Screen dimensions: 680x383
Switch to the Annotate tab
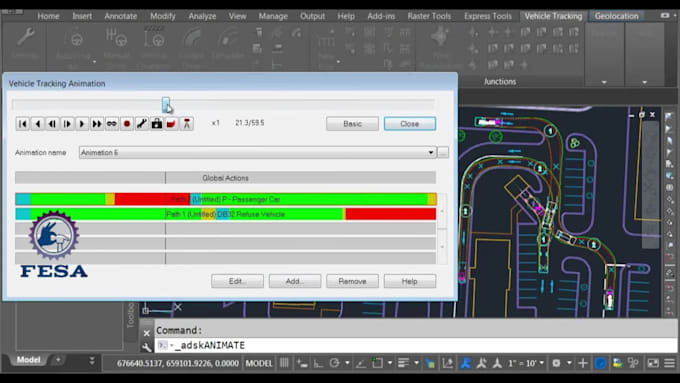point(121,16)
